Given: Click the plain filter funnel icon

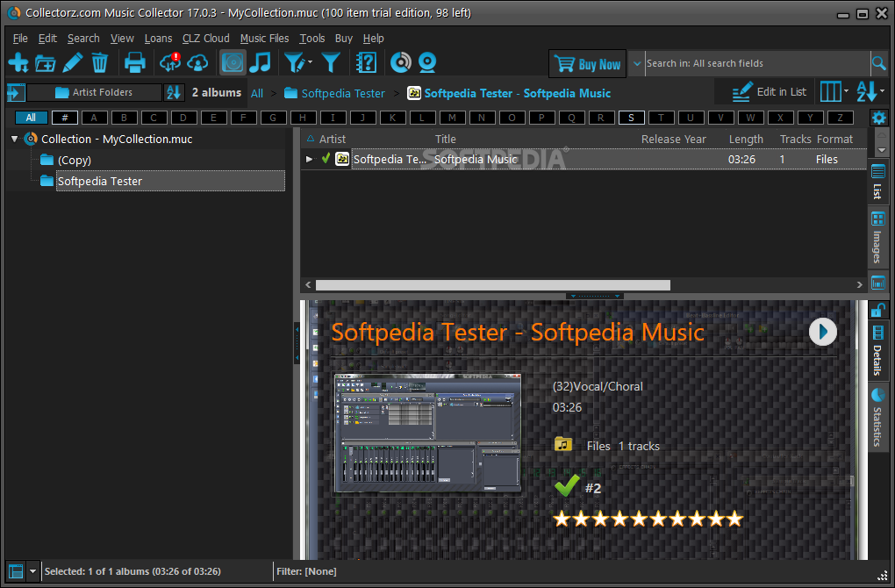Looking at the screenshot, I should point(331,62).
